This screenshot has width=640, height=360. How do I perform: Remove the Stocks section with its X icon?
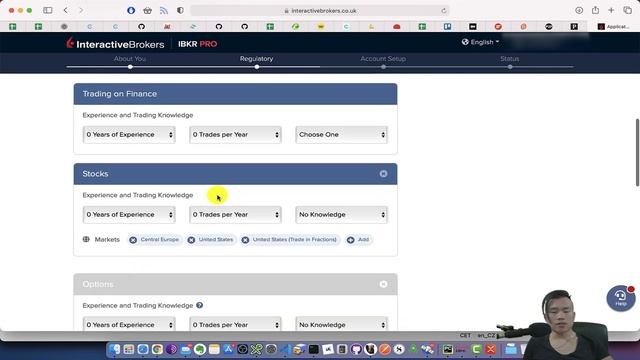point(383,174)
